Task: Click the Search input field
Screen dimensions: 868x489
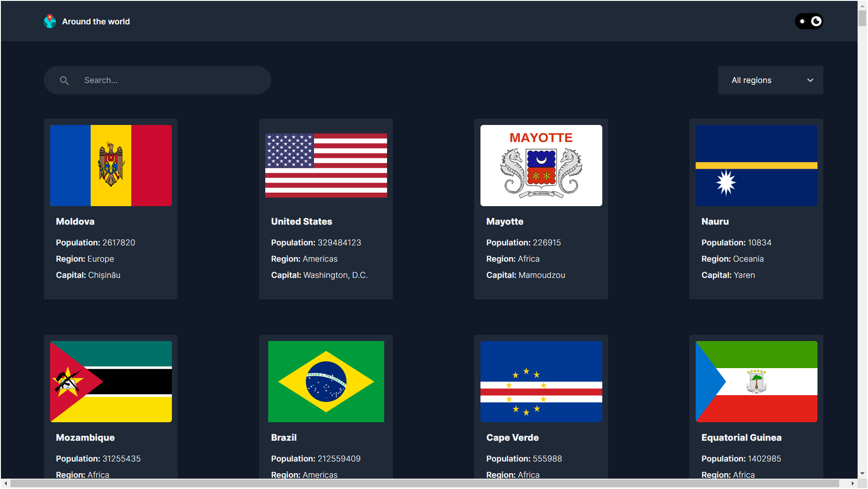Action: [x=171, y=80]
